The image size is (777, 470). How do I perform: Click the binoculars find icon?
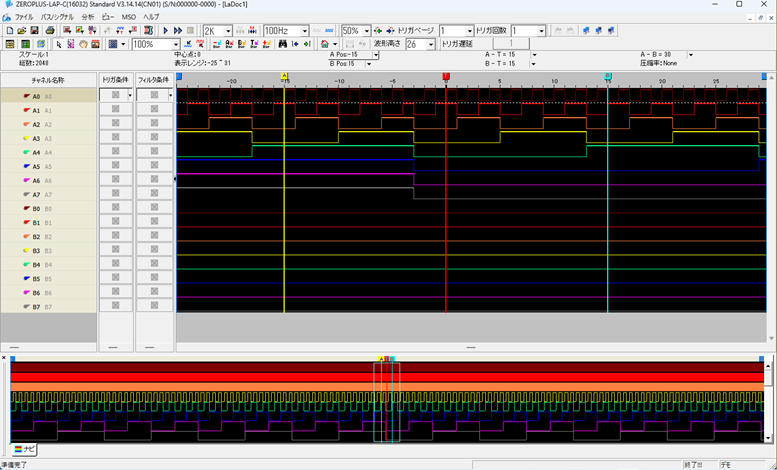[282, 44]
